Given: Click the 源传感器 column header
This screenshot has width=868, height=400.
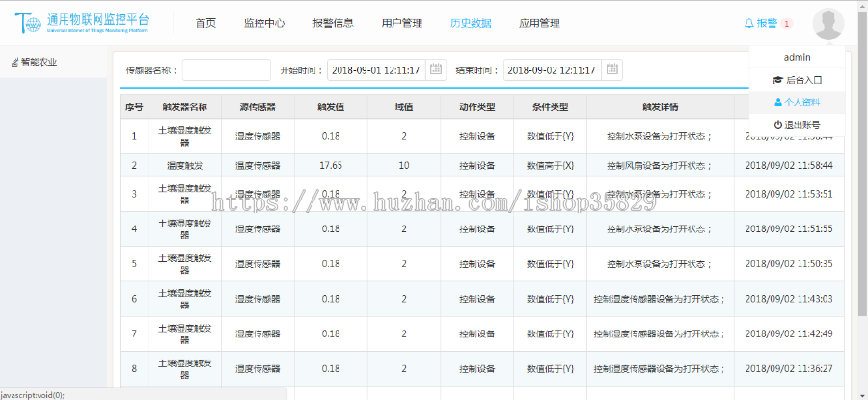Looking at the screenshot, I should coord(258,107).
